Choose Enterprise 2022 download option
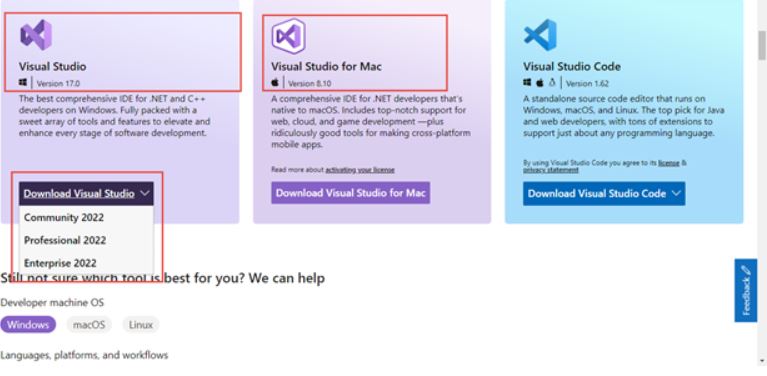Image resolution: width=767 pixels, height=376 pixels. click(60, 263)
